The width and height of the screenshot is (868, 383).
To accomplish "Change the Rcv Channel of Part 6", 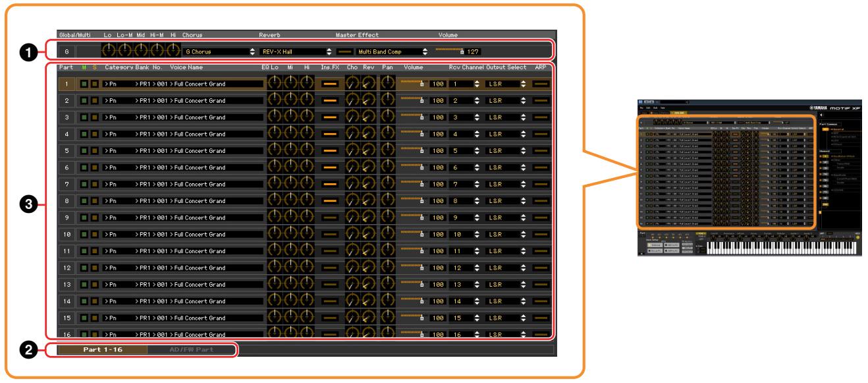I will 465,167.
